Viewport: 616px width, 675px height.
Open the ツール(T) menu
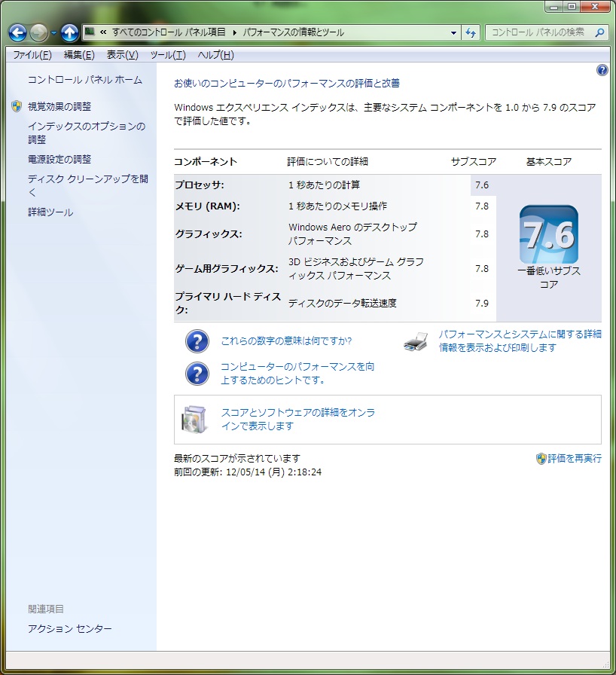[x=168, y=55]
